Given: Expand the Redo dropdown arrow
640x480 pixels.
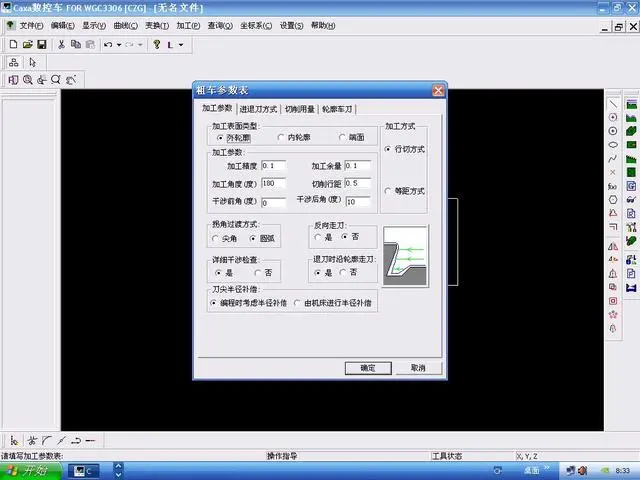Looking at the screenshot, I should point(140,44).
